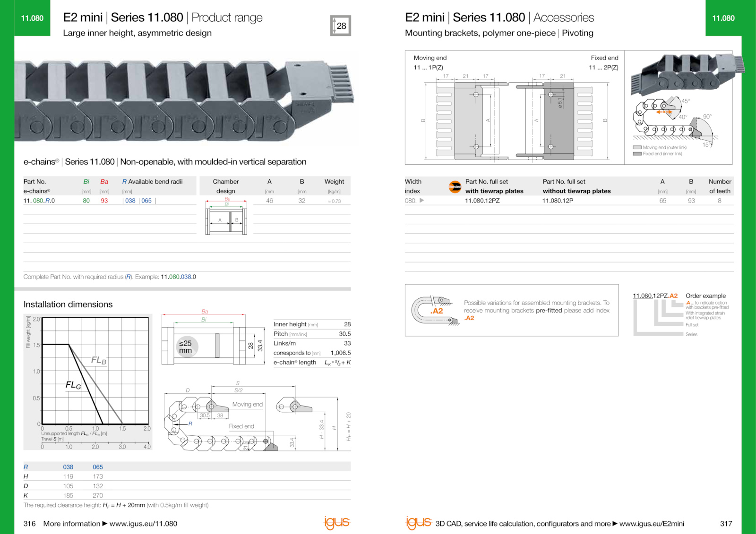Click the green 11.080 tab on left page
756x534 pixels.
[x=32, y=18]
